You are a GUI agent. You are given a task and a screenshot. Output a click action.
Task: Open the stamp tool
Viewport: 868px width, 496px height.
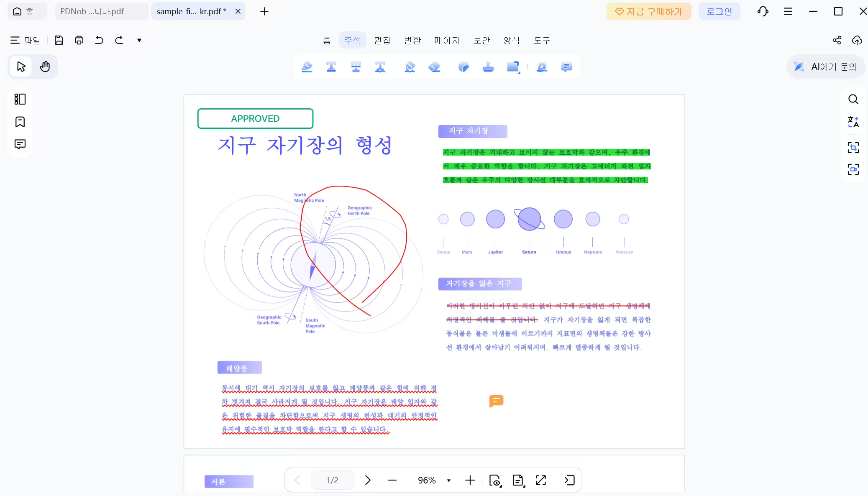(488, 67)
